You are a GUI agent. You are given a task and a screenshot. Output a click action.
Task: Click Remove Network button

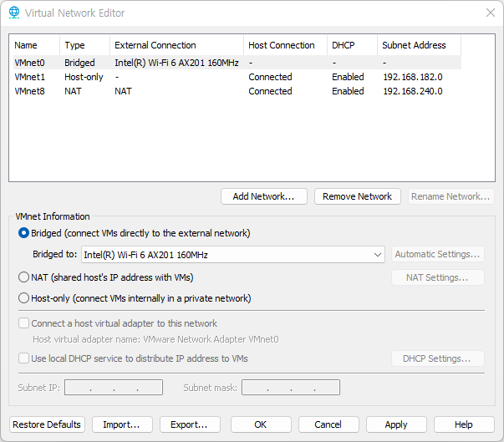[358, 196]
